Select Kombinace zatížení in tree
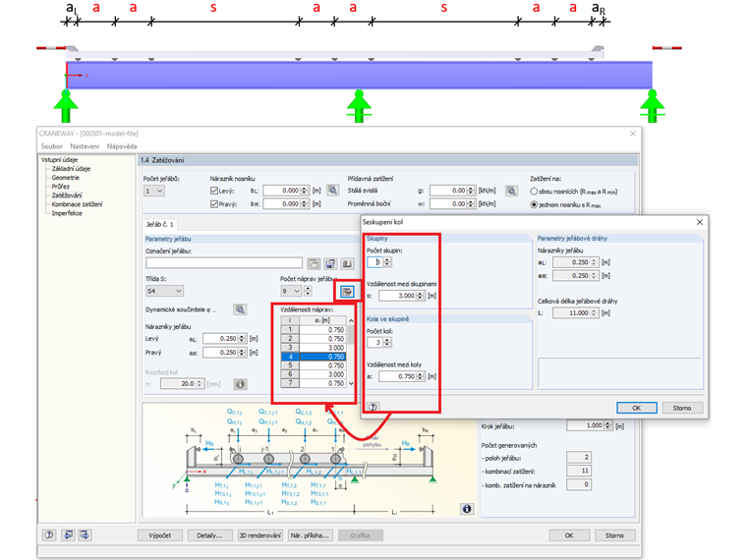 [x=77, y=204]
